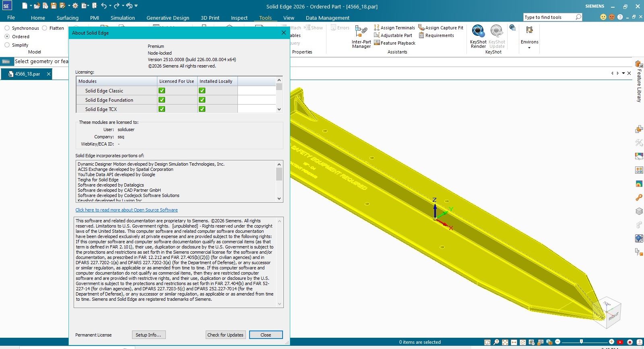Click the Fit view icon in status bar

pyautogui.click(x=505, y=342)
